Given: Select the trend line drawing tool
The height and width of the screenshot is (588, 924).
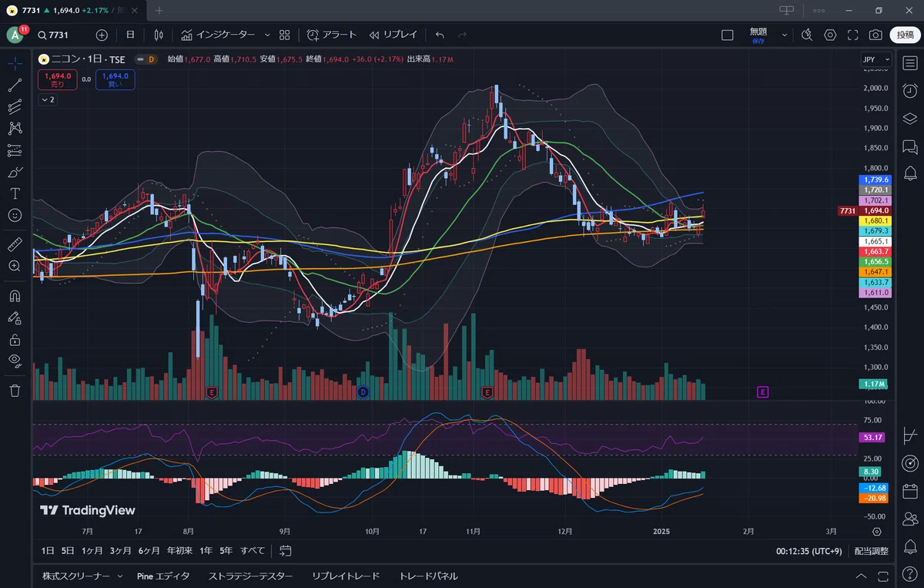Looking at the screenshot, I should [x=15, y=85].
